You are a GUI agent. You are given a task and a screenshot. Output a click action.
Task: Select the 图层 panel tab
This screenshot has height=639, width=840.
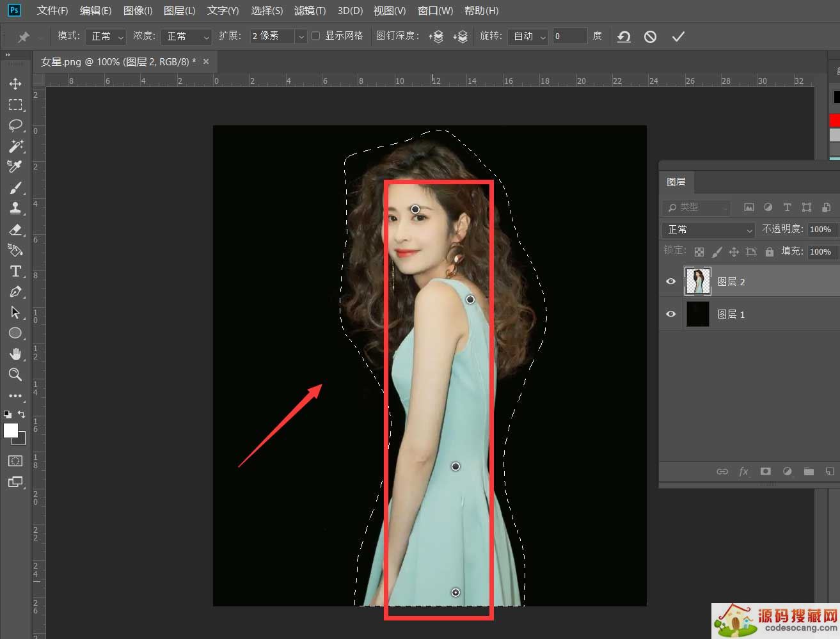(676, 182)
